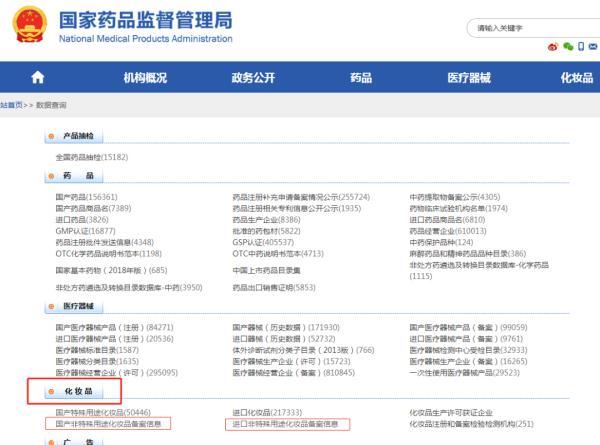Open 药品注册补充申请备案情况公示(255724)
The width and height of the screenshot is (600, 445).
301,197
